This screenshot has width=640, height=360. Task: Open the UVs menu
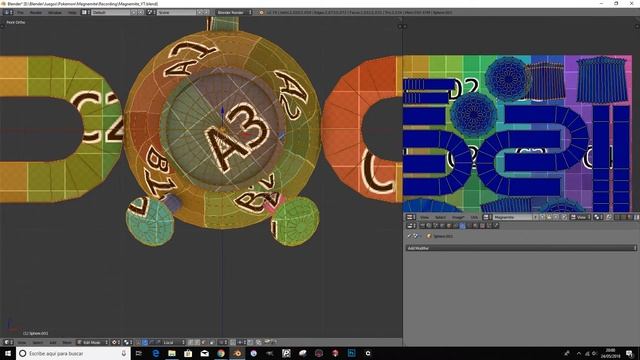point(474,217)
